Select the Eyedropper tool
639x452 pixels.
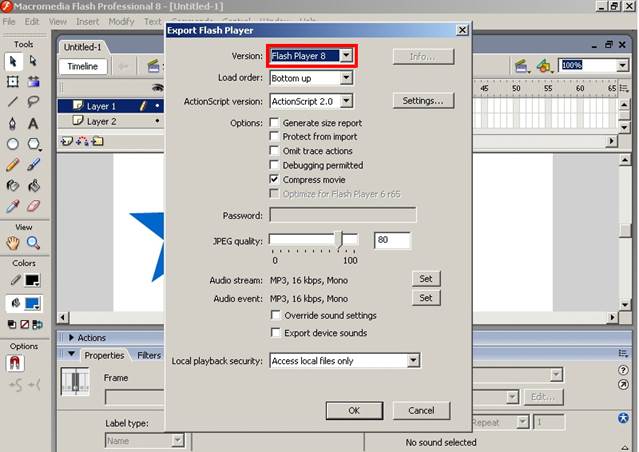(x=13, y=206)
